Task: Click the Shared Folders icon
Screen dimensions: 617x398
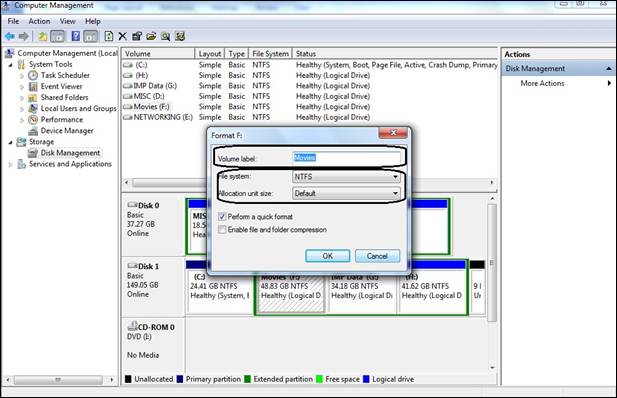Action: pyautogui.click(x=33, y=97)
